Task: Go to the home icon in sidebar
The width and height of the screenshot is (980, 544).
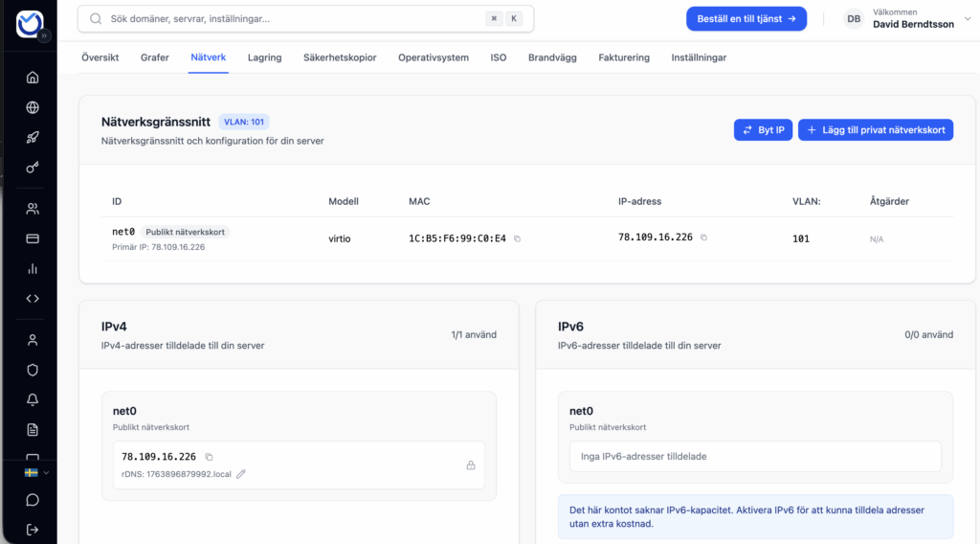Action: (33, 78)
